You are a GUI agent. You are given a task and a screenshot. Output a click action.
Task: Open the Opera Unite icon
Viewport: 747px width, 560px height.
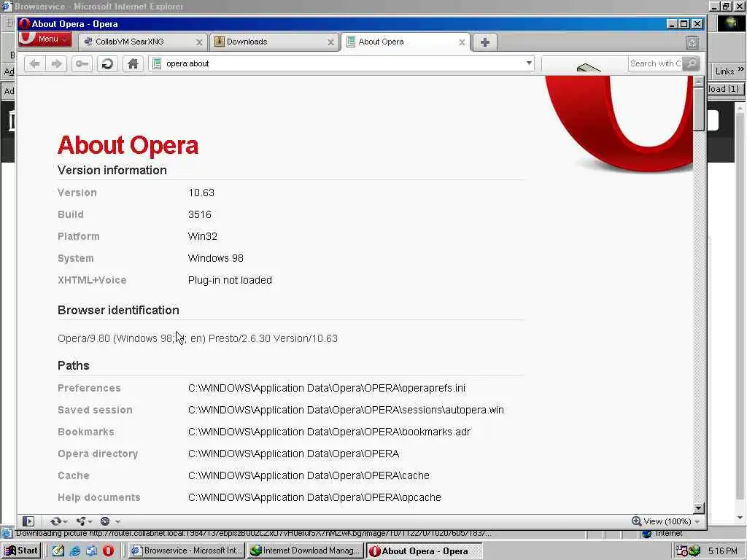click(x=81, y=521)
